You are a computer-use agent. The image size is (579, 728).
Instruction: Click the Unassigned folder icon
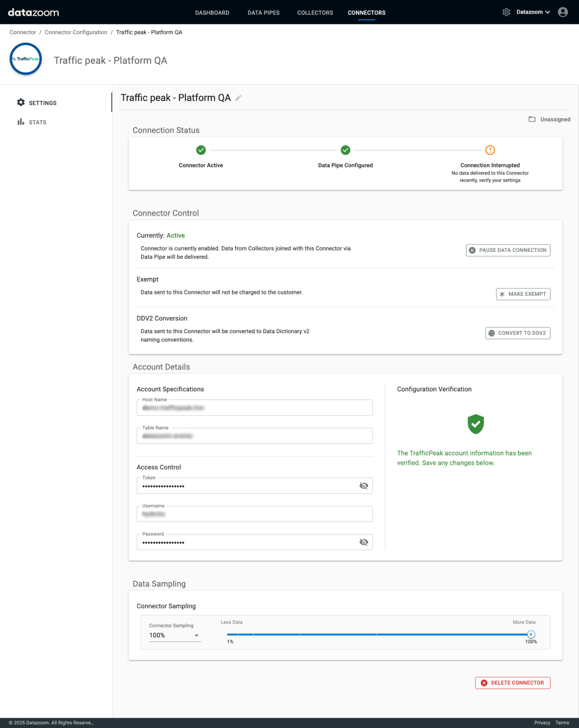(532, 119)
